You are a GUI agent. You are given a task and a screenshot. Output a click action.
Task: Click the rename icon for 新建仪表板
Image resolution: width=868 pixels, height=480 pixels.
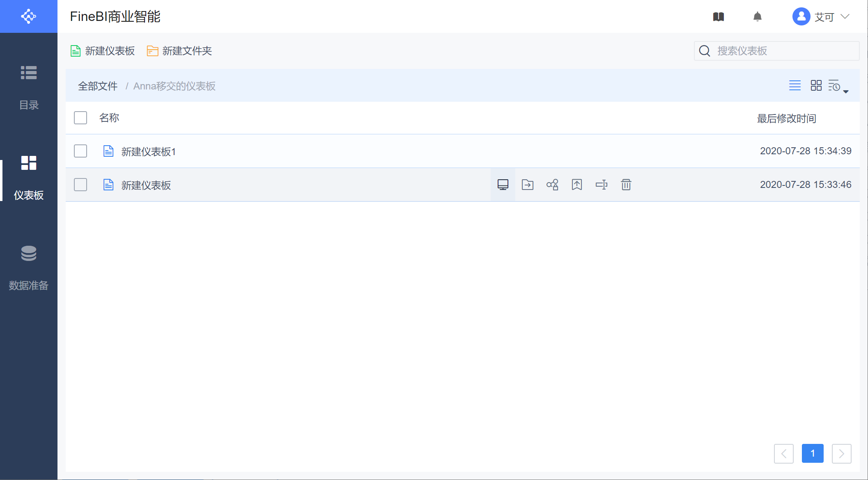[601, 185]
